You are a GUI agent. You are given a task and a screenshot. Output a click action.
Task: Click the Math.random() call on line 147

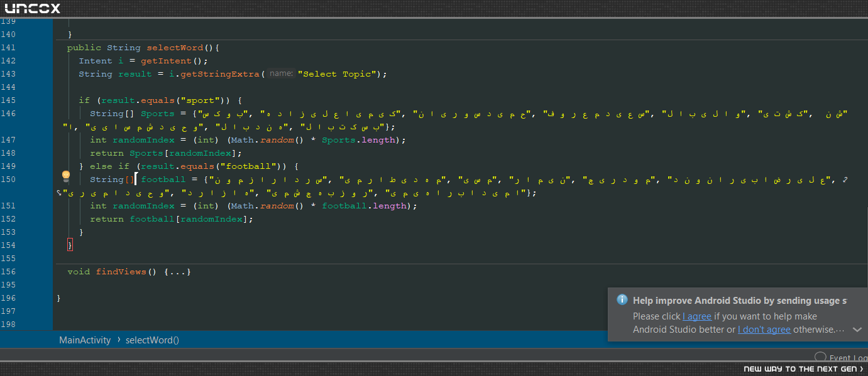pyautogui.click(x=268, y=140)
